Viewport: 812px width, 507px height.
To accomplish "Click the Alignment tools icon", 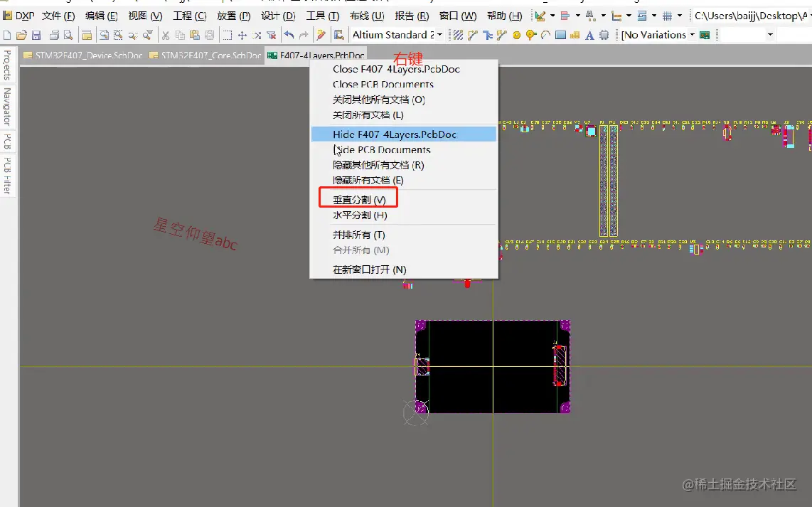I will point(565,16).
